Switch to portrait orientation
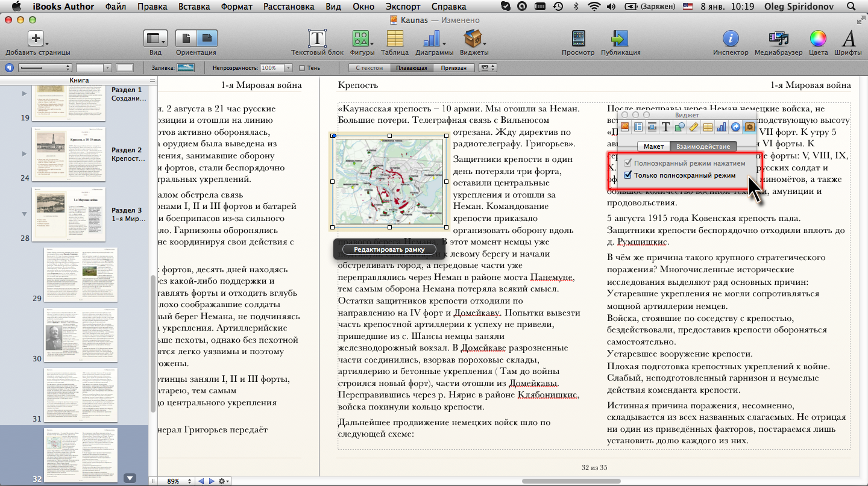Image resolution: width=868 pixels, height=486 pixels. (186, 39)
